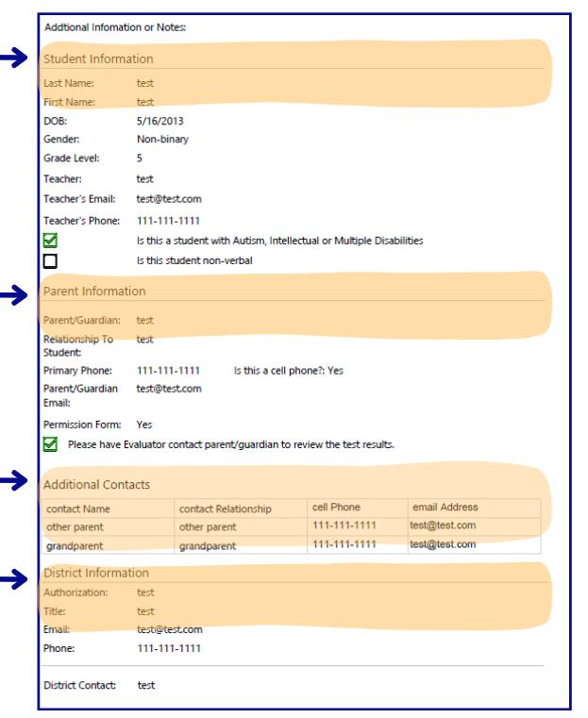Select the Parent/Guardian name value 'test'
Viewport: 588px width, 718px height.
(144, 320)
